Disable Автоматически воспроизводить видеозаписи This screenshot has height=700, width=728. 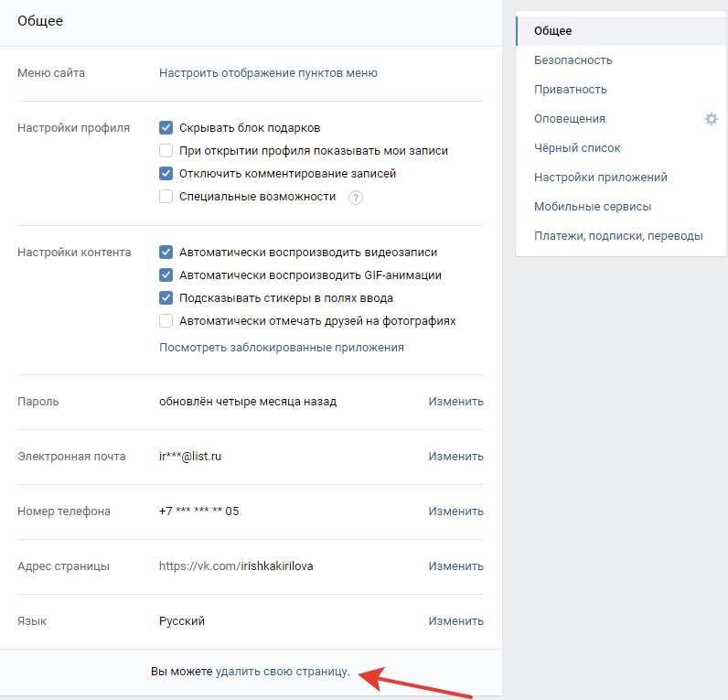pyautogui.click(x=166, y=253)
